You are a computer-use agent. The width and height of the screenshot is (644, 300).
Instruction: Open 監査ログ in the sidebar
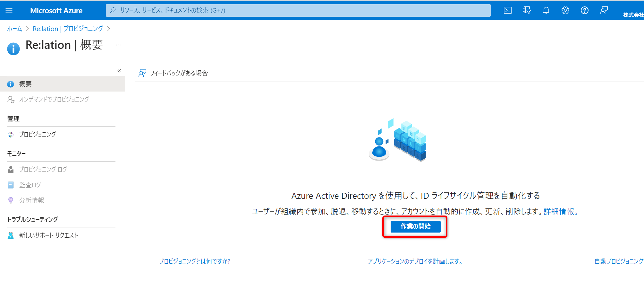30,185
